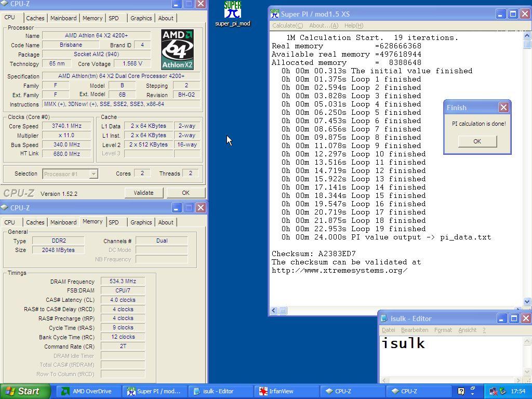This screenshot has height=399, width=532.
Task: Open Graphics tab in upper CPU-Z
Action: tap(141, 18)
